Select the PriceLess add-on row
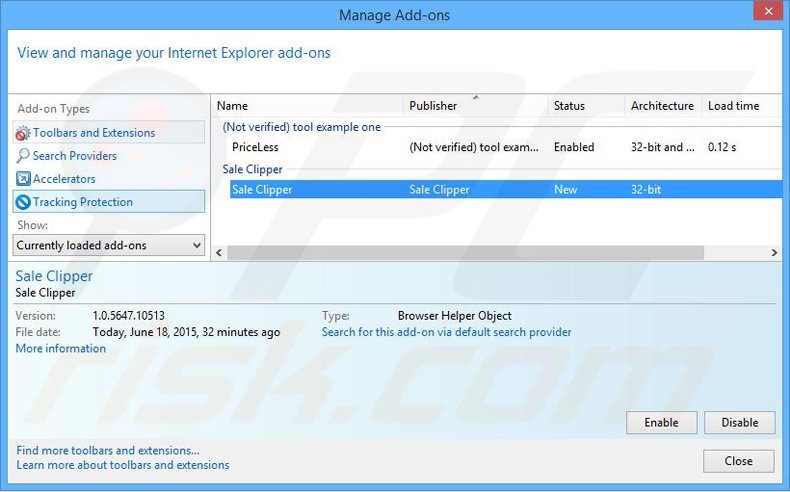790x492 pixels. [505, 147]
